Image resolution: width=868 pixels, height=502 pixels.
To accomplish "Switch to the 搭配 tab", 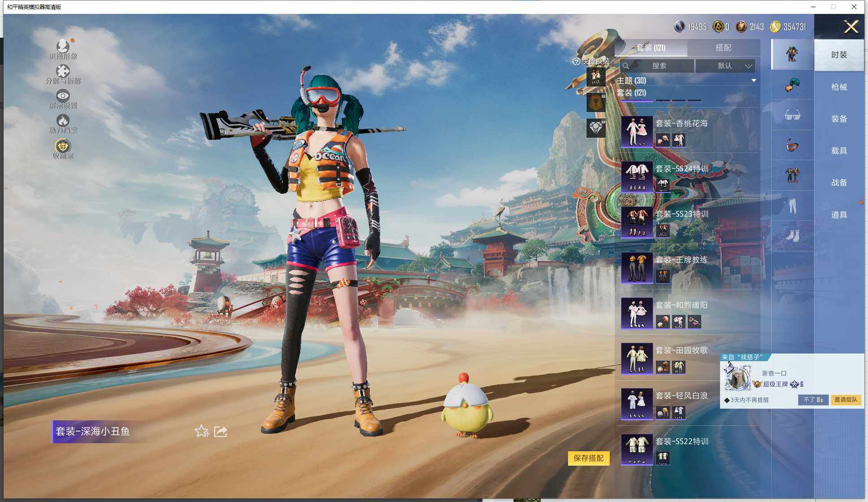I will (x=723, y=48).
